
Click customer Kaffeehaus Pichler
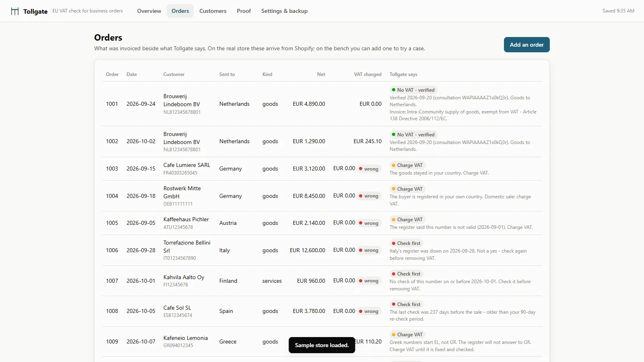tap(186, 219)
